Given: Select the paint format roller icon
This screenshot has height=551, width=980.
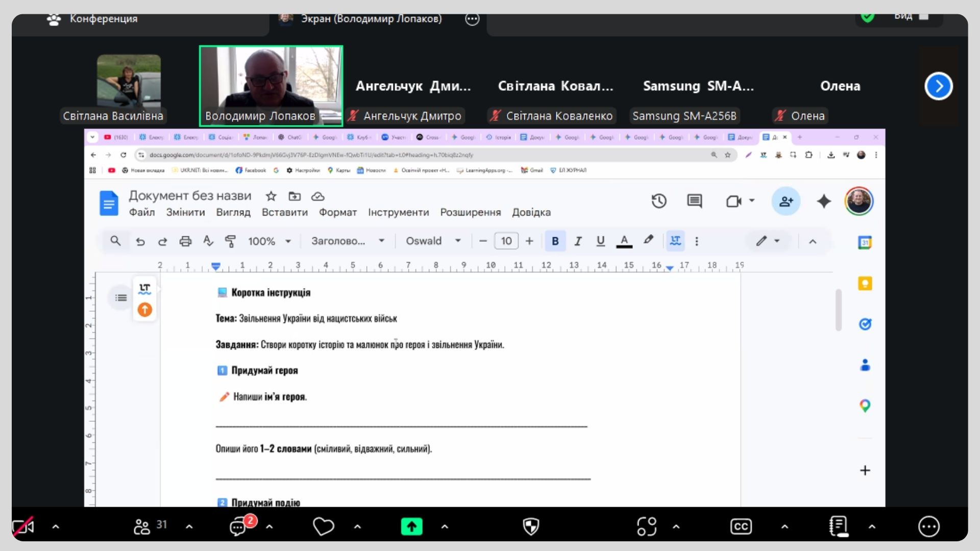Looking at the screenshot, I should (230, 241).
